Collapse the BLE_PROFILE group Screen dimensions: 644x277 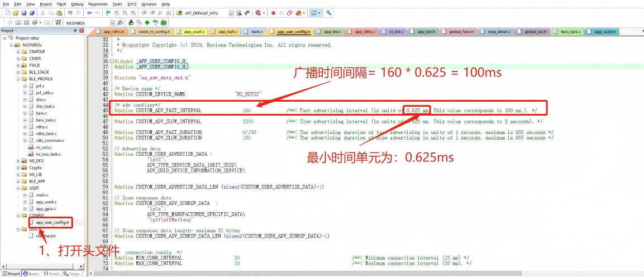tap(18, 79)
